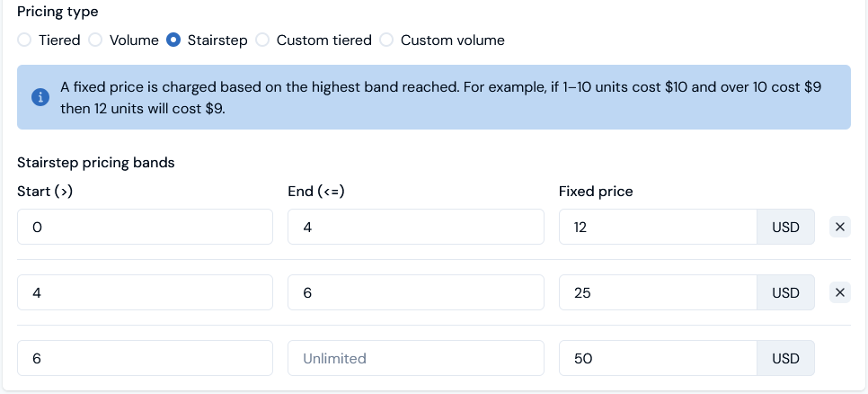Click the USD label beside price 25

click(x=785, y=292)
